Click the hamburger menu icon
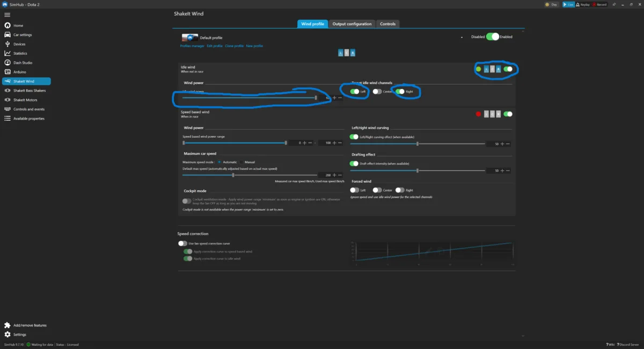This screenshot has height=349, width=644. pyautogui.click(x=8, y=15)
